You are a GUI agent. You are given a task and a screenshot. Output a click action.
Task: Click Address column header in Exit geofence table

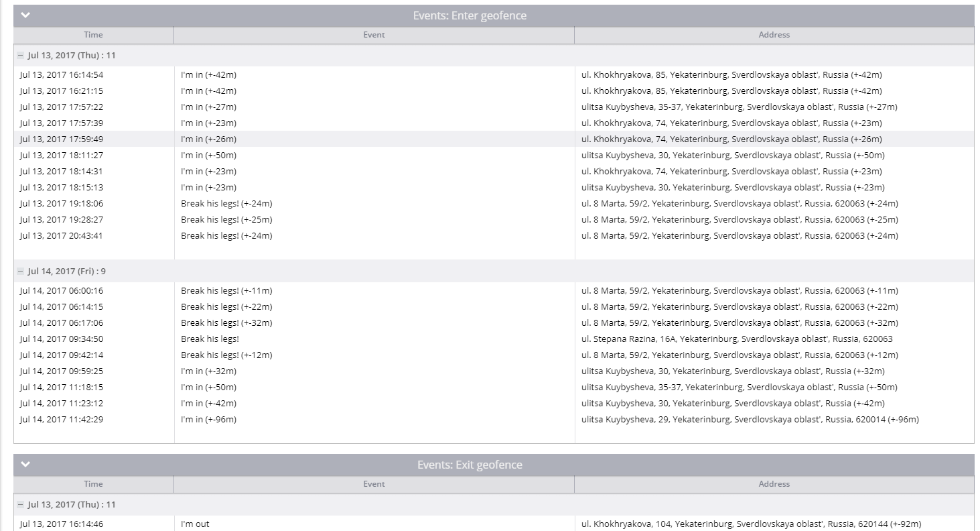click(x=774, y=484)
